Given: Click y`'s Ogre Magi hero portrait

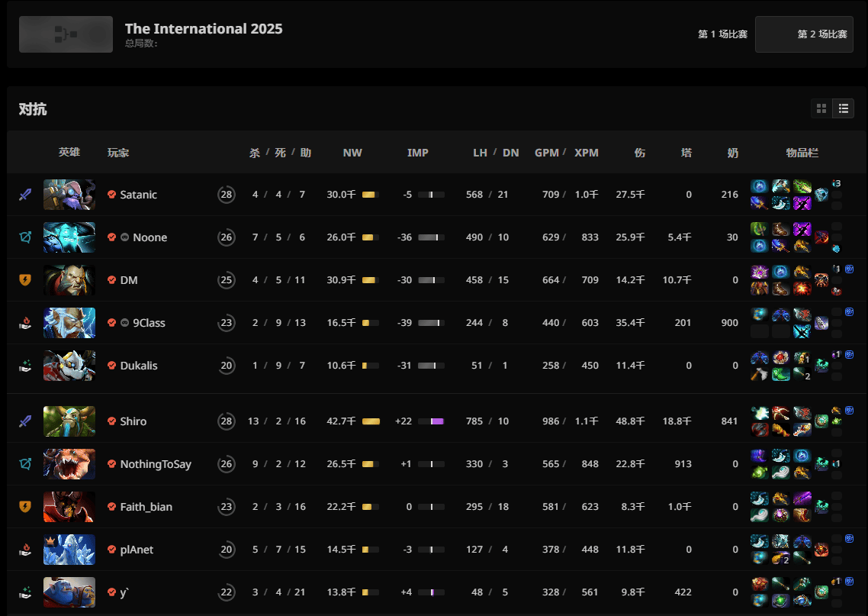Looking at the screenshot, I should (x=69, y=592).
